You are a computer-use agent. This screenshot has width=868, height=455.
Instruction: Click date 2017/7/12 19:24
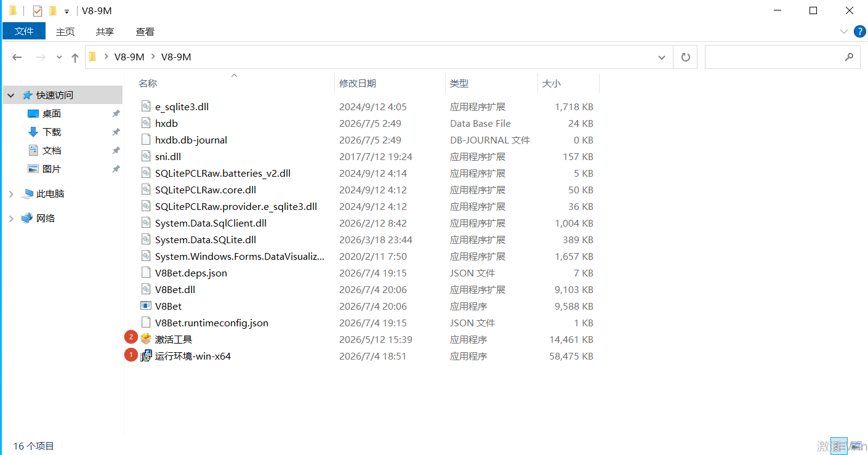click(x=376, y=156)
